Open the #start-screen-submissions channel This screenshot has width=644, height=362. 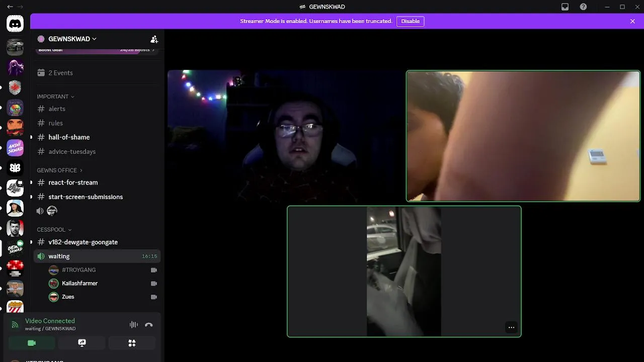[97, 197]
